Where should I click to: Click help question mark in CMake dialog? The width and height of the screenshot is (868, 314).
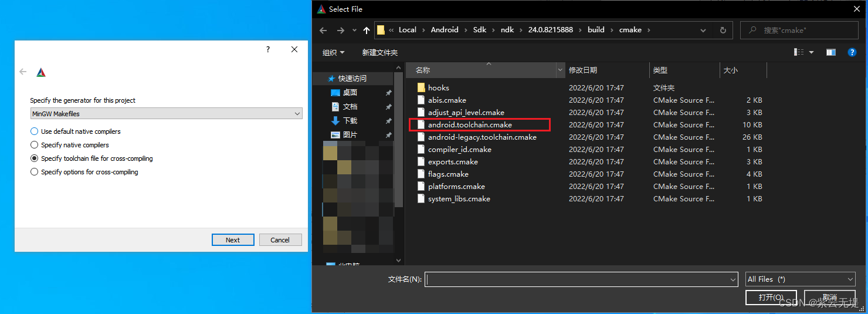click(x=268, y=50)
